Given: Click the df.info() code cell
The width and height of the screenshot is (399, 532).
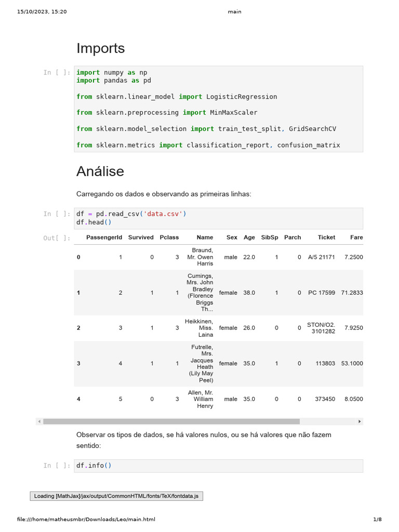Looking at the screenshot, I should click(x=218, y=465).
